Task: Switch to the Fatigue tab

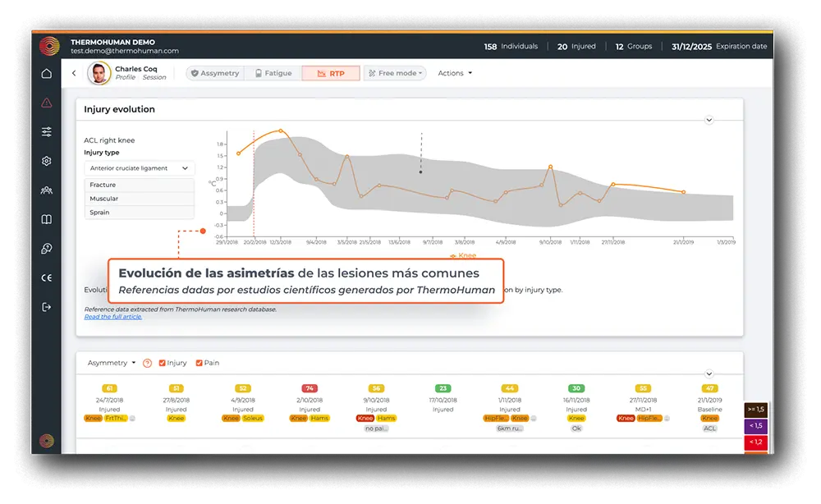Action: 273,74
